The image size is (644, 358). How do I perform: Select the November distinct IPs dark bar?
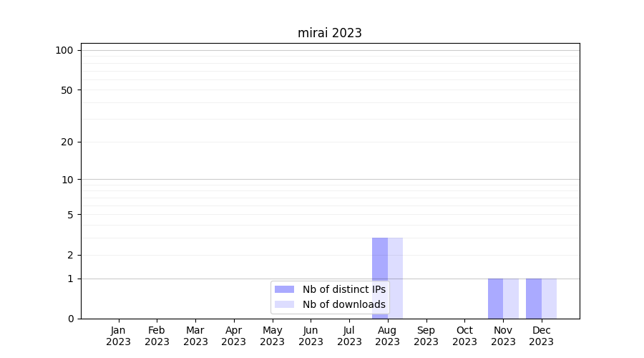coord(495,298)
